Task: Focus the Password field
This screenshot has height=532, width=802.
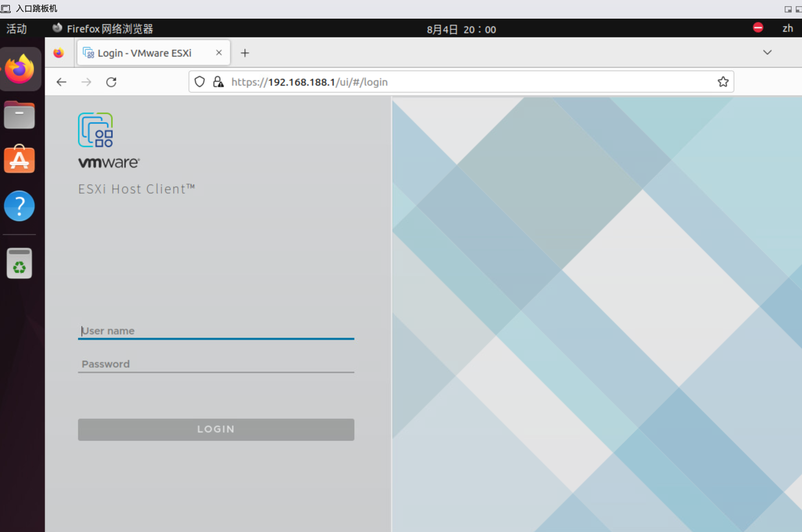Action: (x=216, y=364)
